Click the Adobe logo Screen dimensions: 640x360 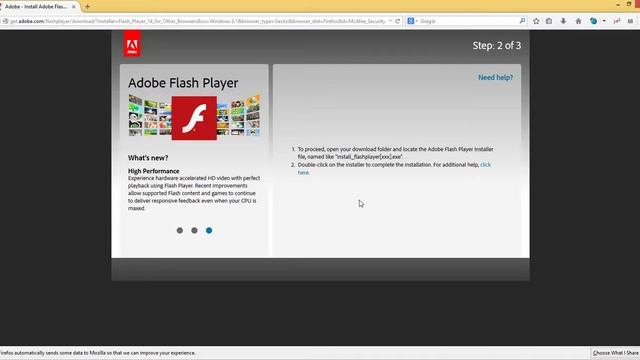click(x=132, y=43)
